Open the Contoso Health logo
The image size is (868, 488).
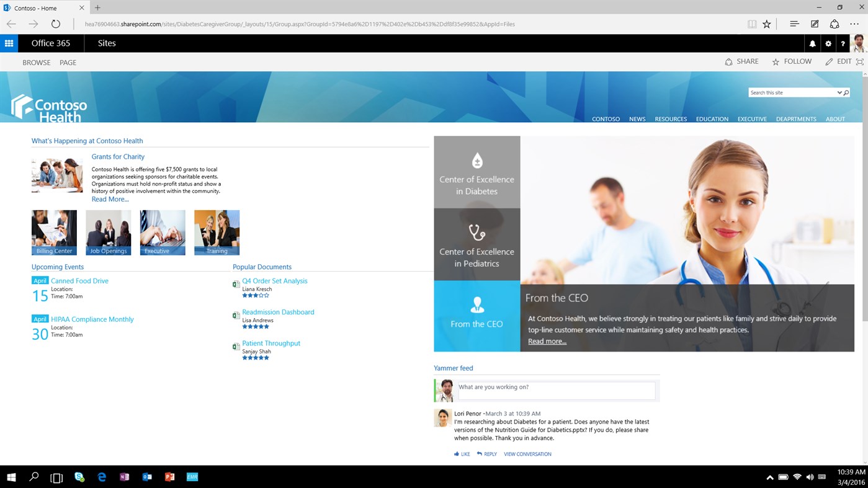[x=49, y=107]
